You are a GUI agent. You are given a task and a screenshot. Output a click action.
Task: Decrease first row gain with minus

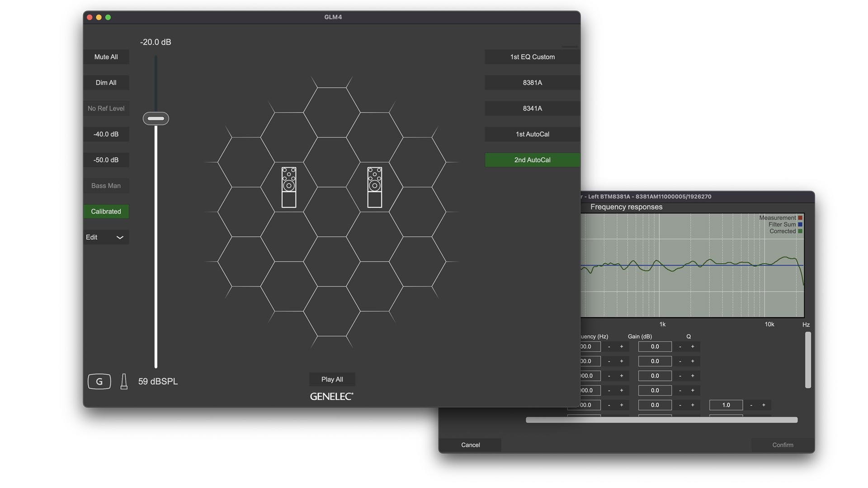[x=680, y=347]
